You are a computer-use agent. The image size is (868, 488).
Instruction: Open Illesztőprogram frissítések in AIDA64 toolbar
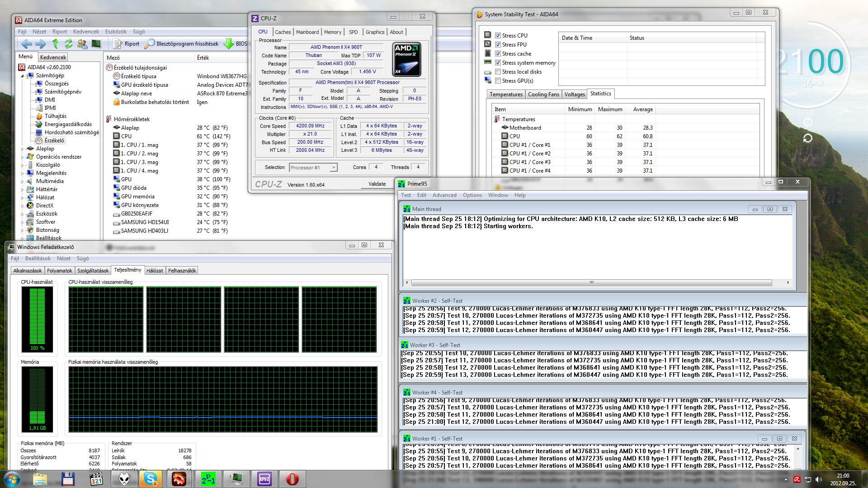tap(181, 44)
